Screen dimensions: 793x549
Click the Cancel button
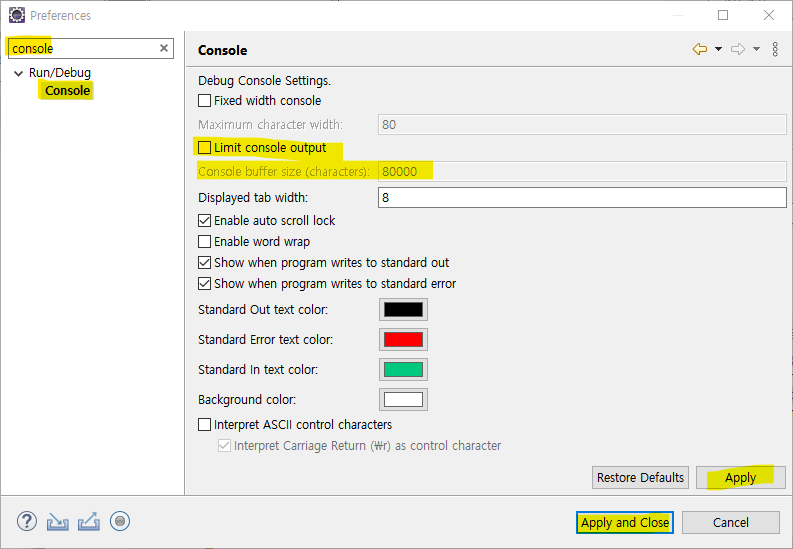731,522
